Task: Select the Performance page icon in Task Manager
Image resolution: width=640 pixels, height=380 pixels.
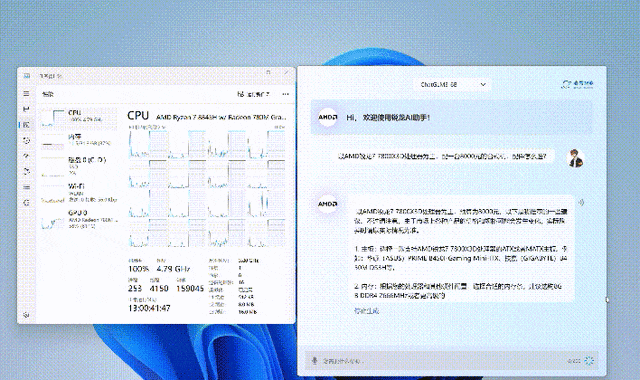Action: click(26, 124)
